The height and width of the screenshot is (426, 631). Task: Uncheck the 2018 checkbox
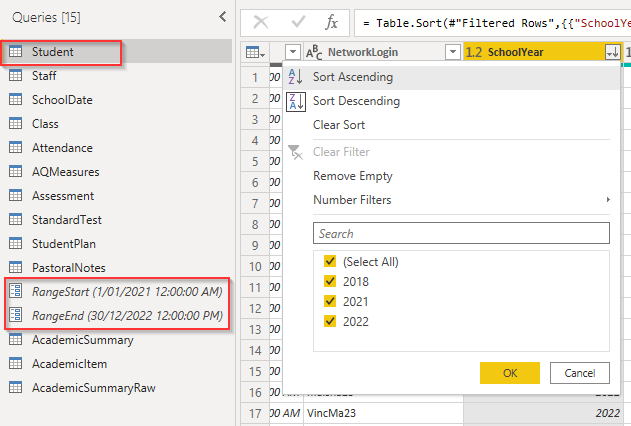tap(330, 281)
